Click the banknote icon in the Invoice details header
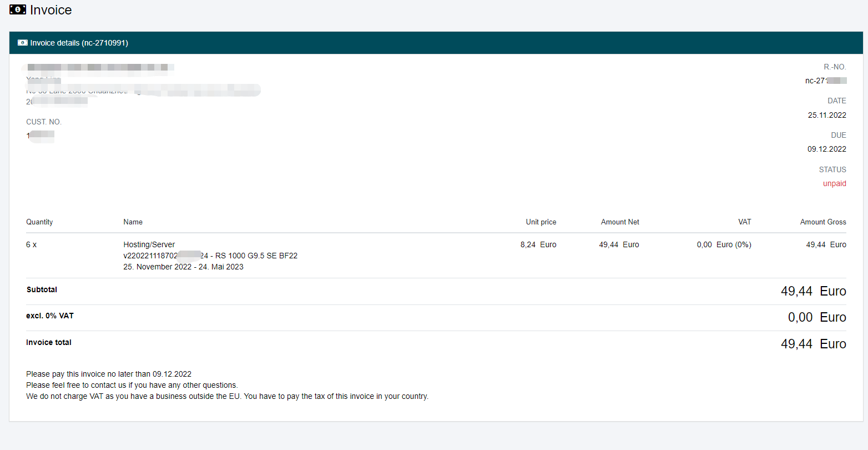 tap(23, 43)
